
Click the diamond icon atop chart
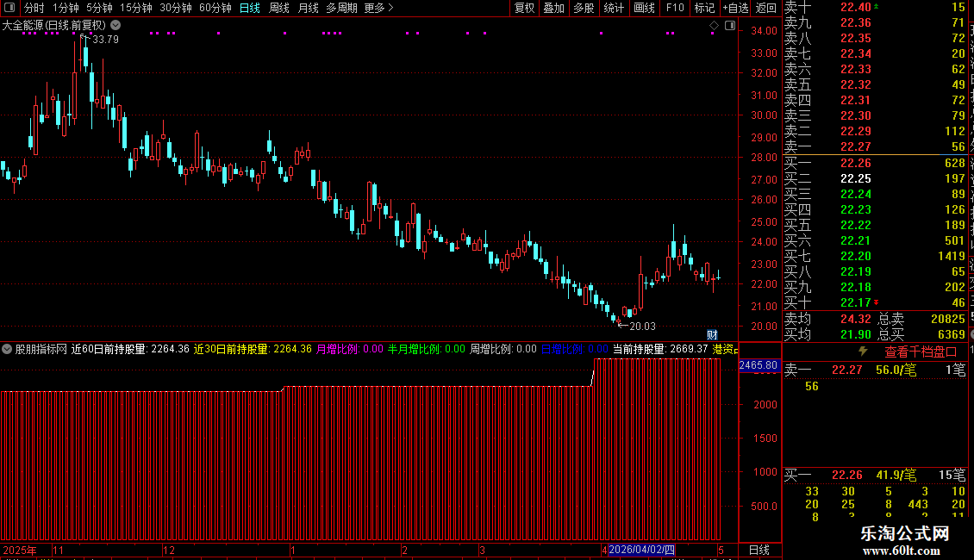pos(715,26)
